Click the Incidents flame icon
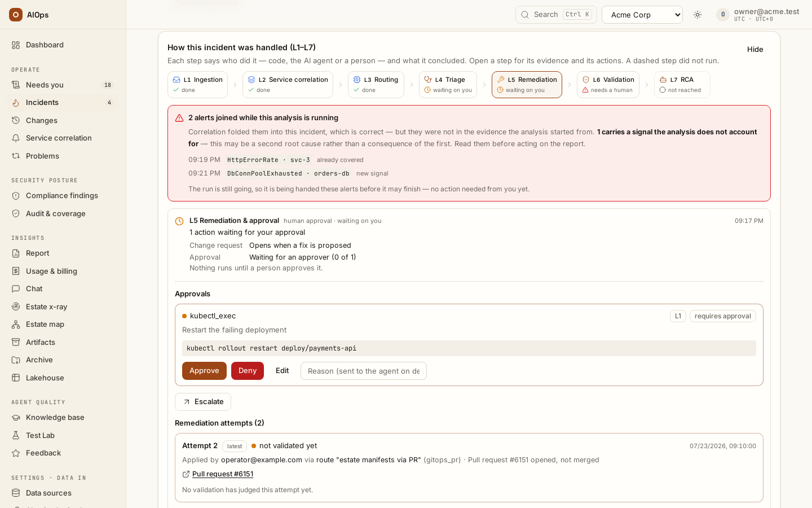 (x=16, y=103)
